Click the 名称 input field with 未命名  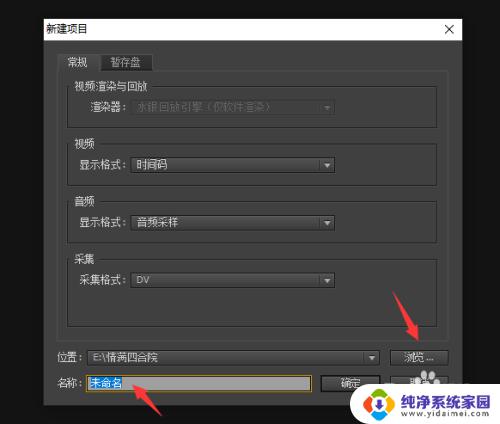click(x=199, y=383)
